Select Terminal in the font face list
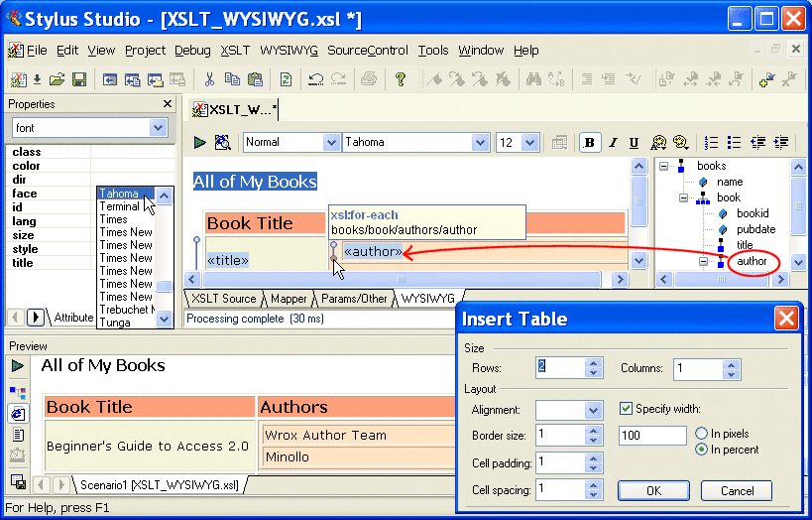This screenshot has width=812, height=520. 120,206
